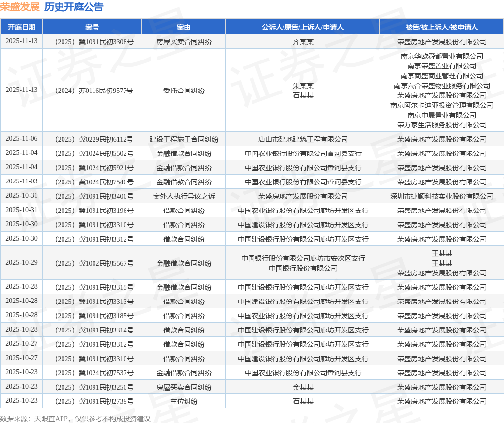Select case number 冀1091民初3250号
This screenshot has height=423, width=504.
[94, 387]
